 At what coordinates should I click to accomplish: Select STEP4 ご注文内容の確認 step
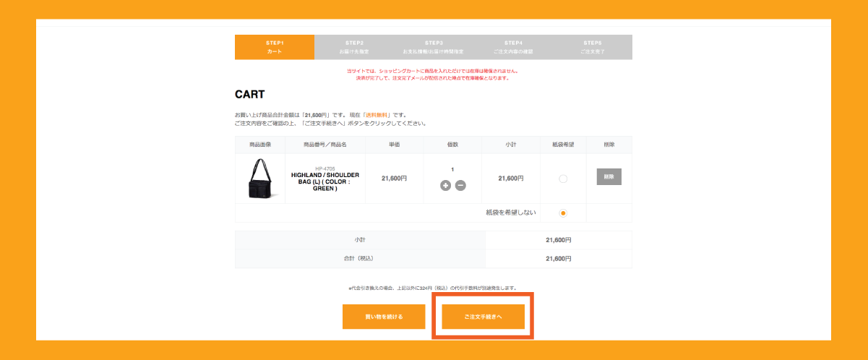513,47
